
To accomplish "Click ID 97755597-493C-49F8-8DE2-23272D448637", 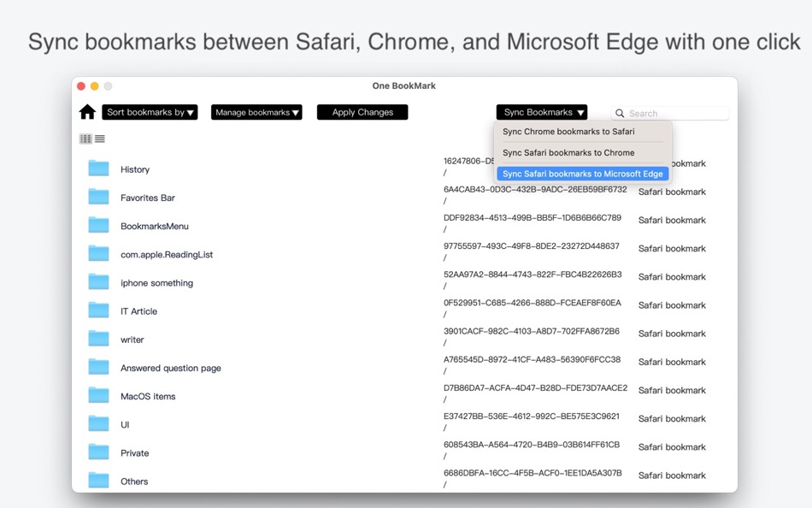I will tap(532, 246).
